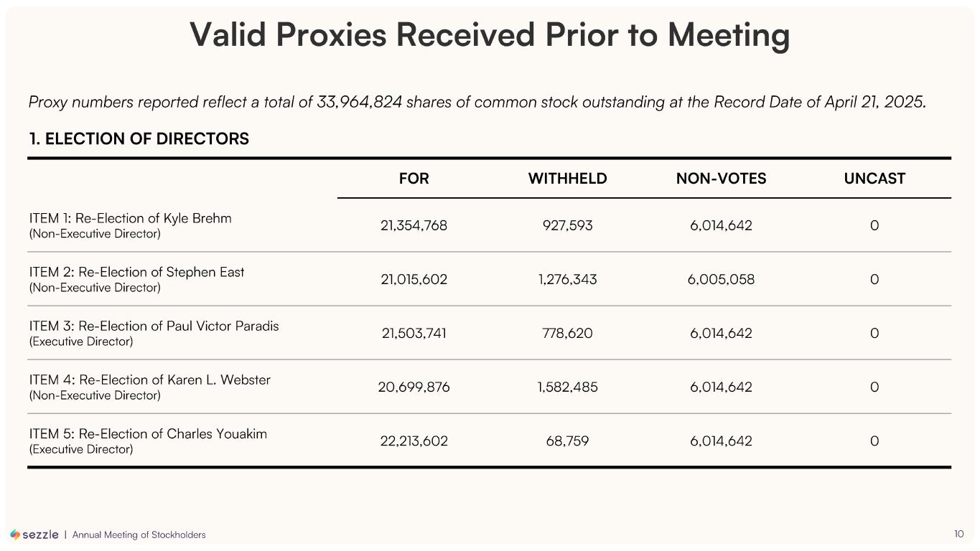Select the FOR value 21,503,741
This screenshot has width=980, height=551.
point(414,333)
